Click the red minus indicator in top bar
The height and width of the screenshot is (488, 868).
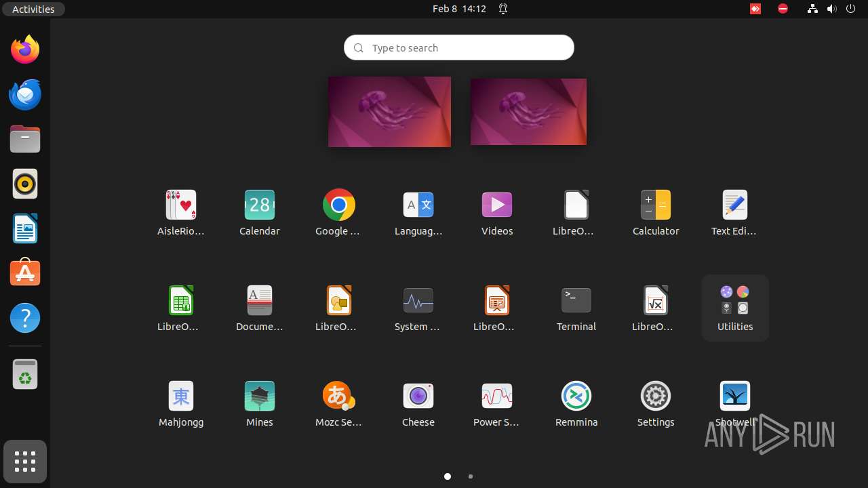pos(783,9)
